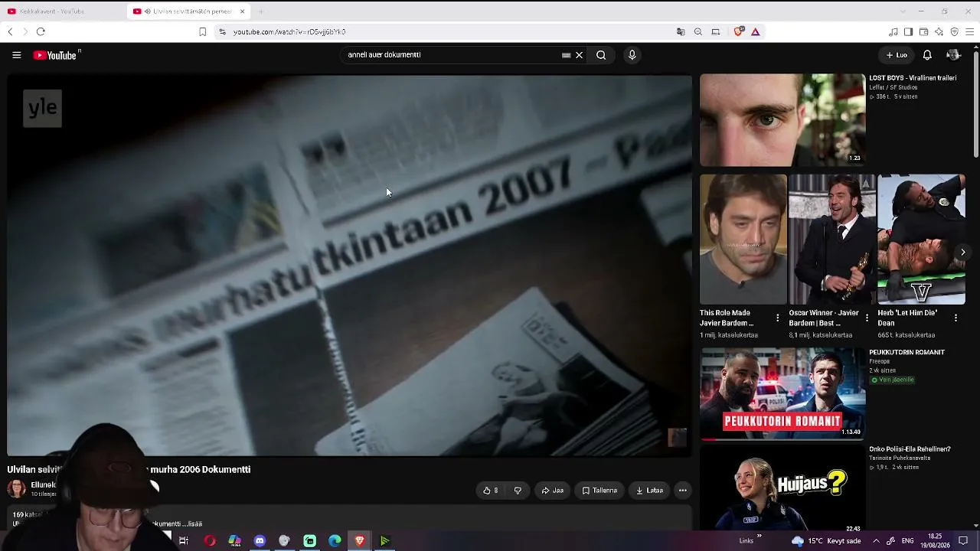Open options for This Role Made short
980x551 pixels.
[x=778, y=318]
